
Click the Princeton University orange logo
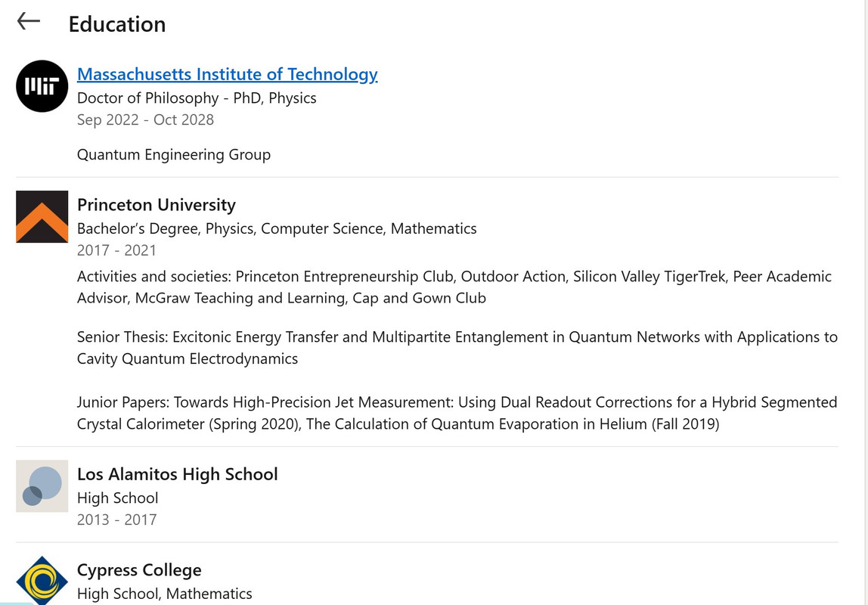point(42,217)
